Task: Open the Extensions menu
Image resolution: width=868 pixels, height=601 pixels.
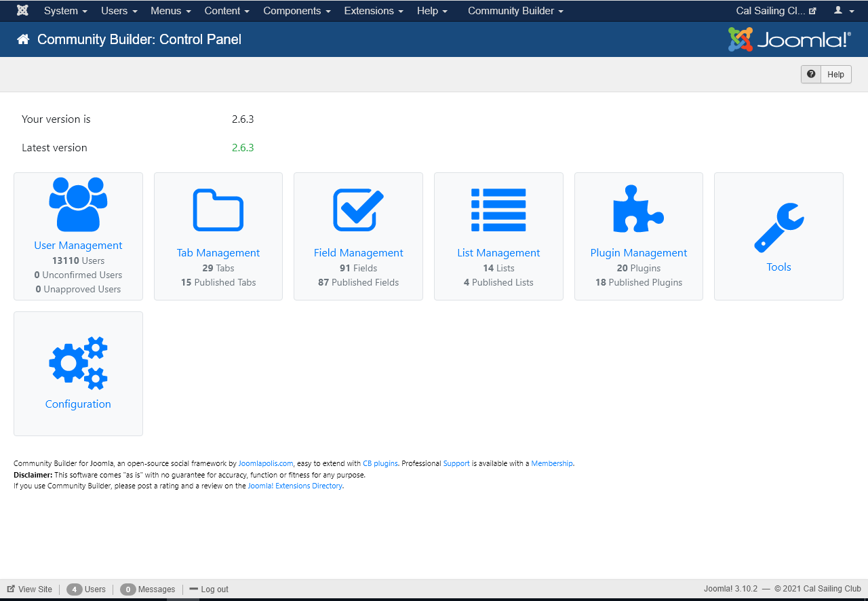Action: tap(374, 11)
